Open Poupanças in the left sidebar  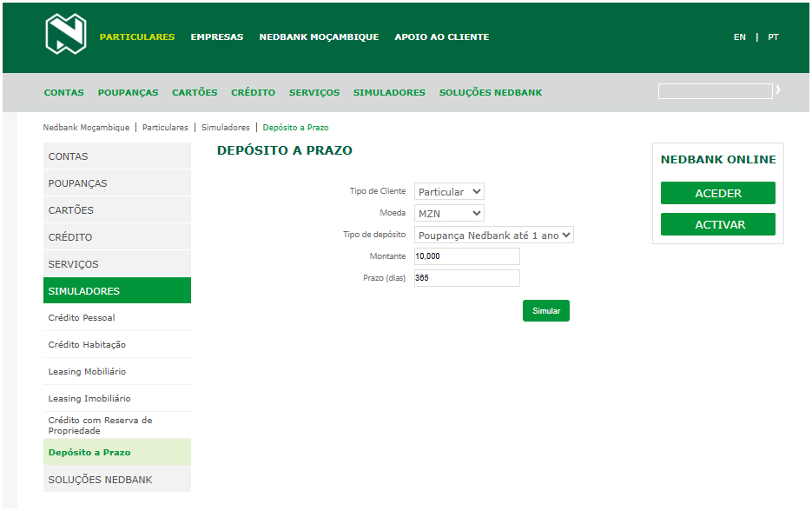tap(117, 183)
